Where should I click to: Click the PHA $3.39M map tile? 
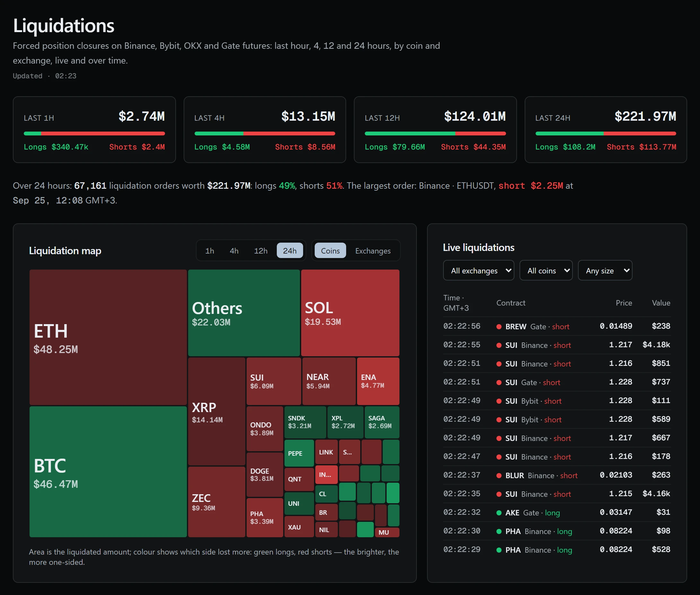click(x=265, y=517)
